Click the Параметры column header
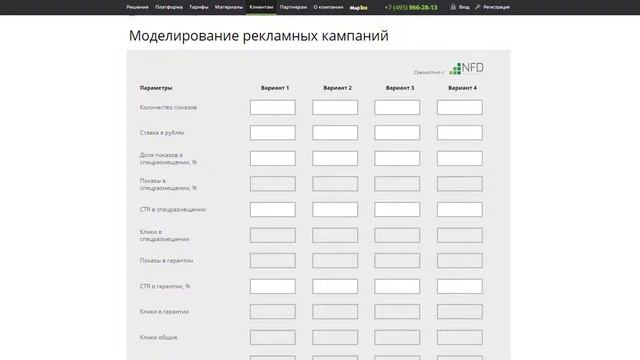 (156, 88)
